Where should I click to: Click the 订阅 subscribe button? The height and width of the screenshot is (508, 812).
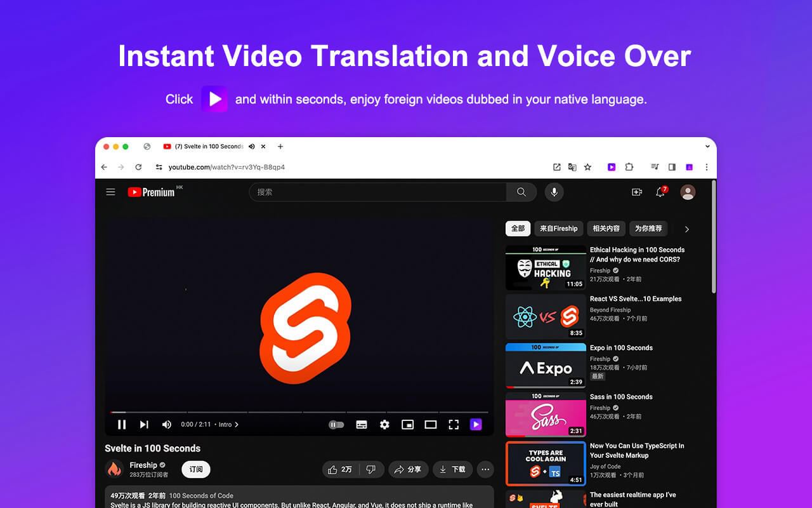pos(195,469)
